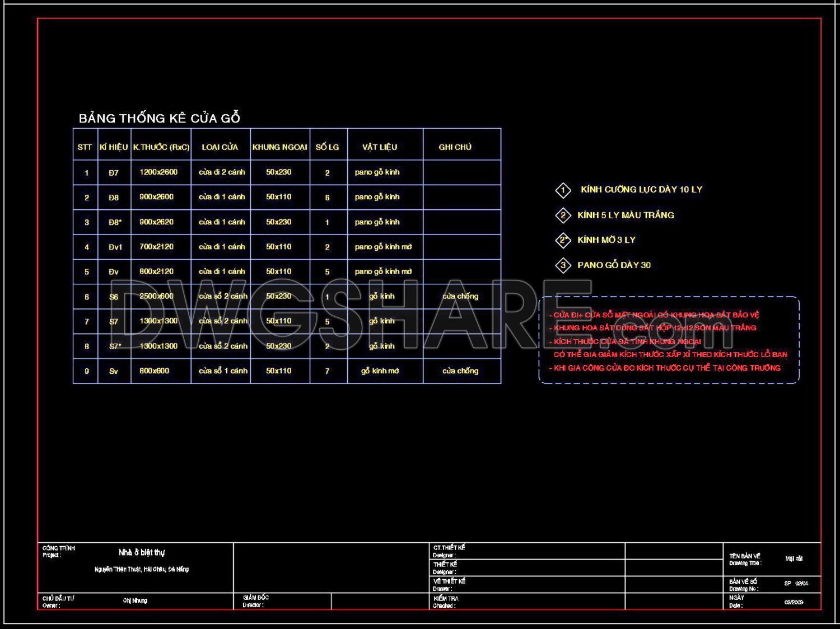Image resolution: width=840 pixels, height=629 pixels.
Task: Select the "Đ8*" symbol cell
Action: 115,222
